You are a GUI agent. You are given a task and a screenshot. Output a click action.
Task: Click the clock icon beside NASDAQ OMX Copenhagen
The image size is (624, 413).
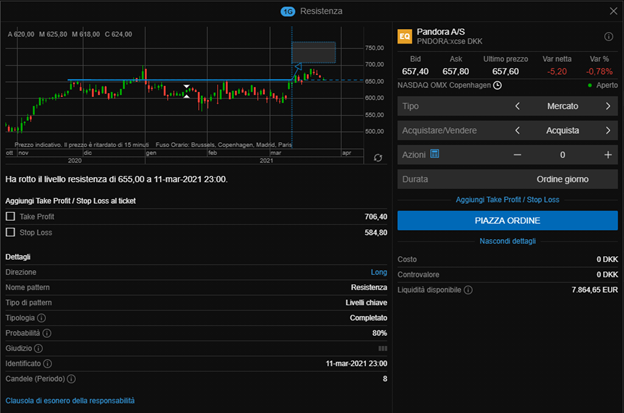(x=497, y=85)
